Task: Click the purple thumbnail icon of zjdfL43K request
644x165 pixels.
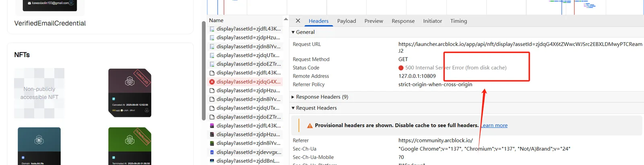Action: point(212,126)
